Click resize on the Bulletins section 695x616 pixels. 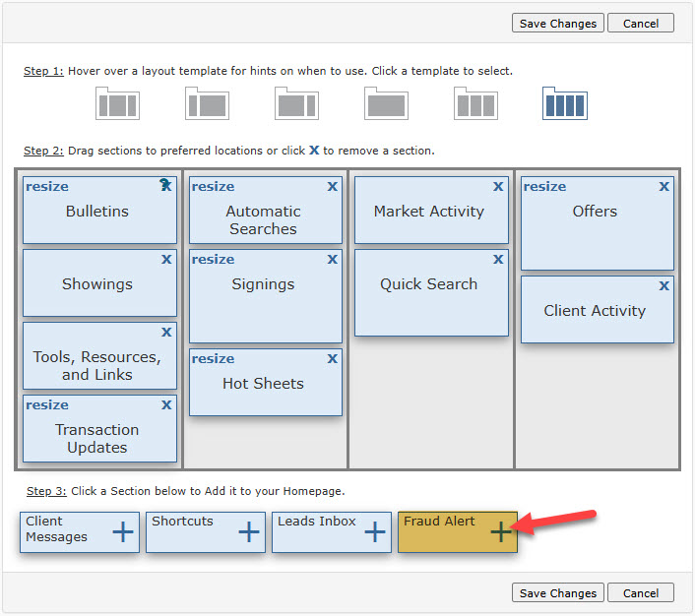pos(47,187)
